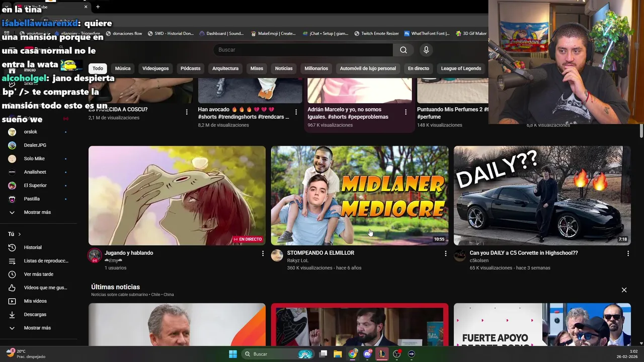Click the Rakyz LoL channel avatar
The image size is (644, 362).
pyautogui.click(x=277, y=255)
